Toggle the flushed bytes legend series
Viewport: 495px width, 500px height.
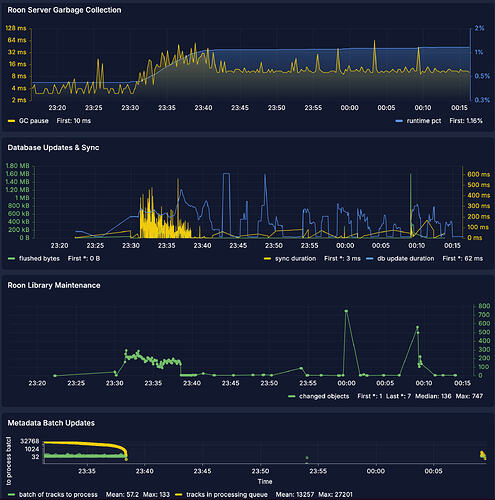(39, 258)
